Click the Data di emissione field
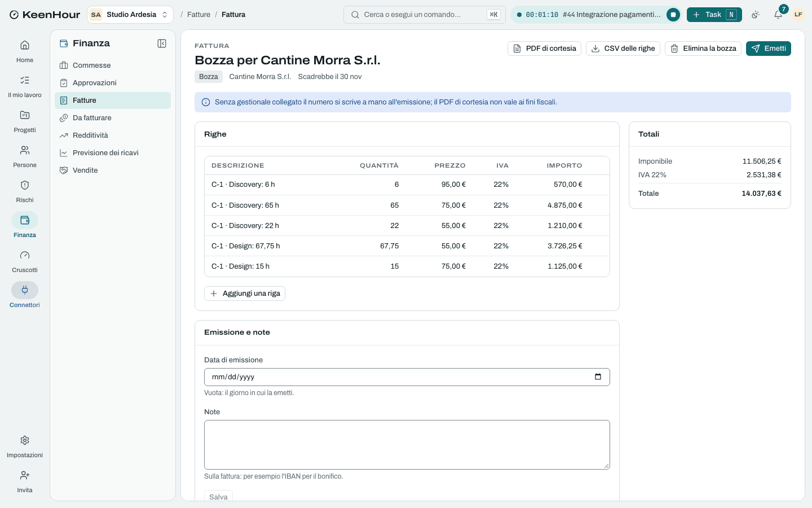The width and height of the screenshot is (812, 508). 407,377
